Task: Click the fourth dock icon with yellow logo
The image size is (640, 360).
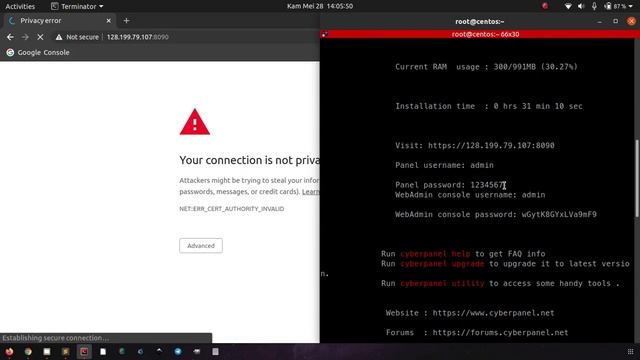Action: 66,351
